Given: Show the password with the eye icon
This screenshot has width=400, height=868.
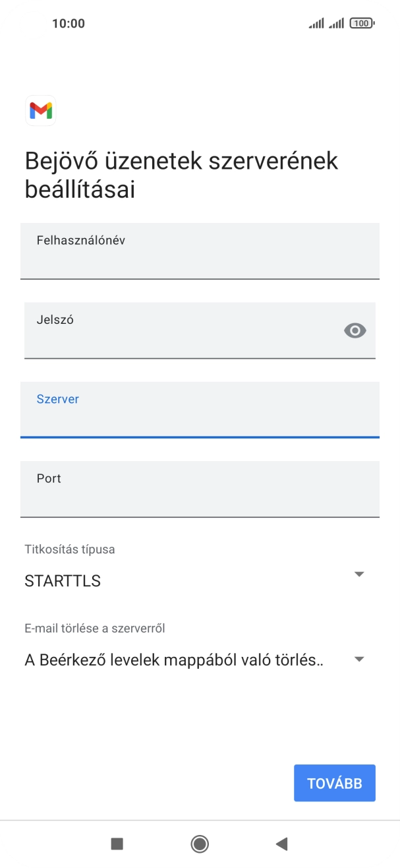Looking at the screenshot, I should coord(355,330).
